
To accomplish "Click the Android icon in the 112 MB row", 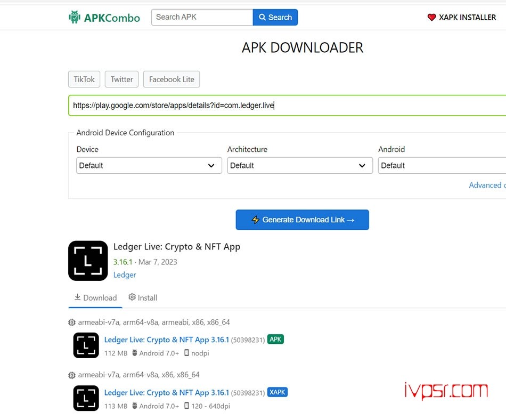I will click(135, 352).
